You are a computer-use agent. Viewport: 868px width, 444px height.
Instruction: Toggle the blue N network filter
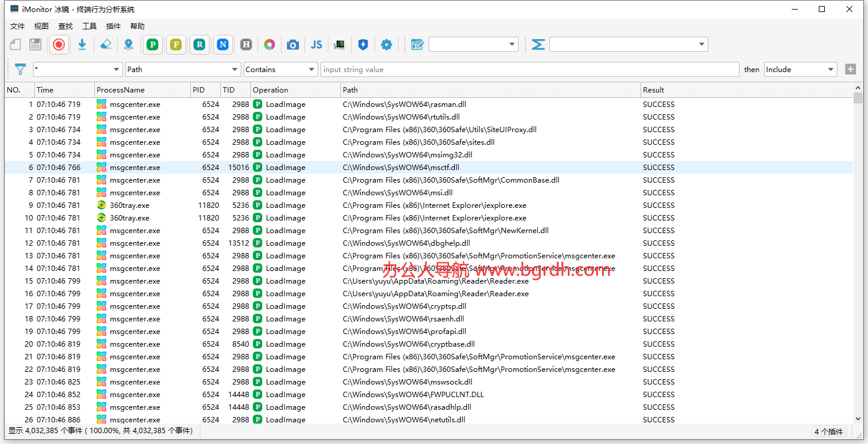(x=223, y=44)
